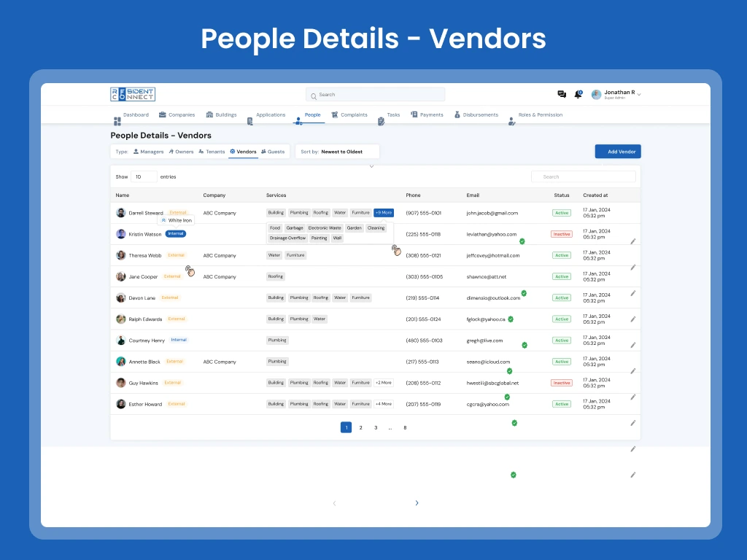Screen dimensions: 747x560
Task: Click the top global Search field
Action: pyautogui.click(x=375, y=95)
